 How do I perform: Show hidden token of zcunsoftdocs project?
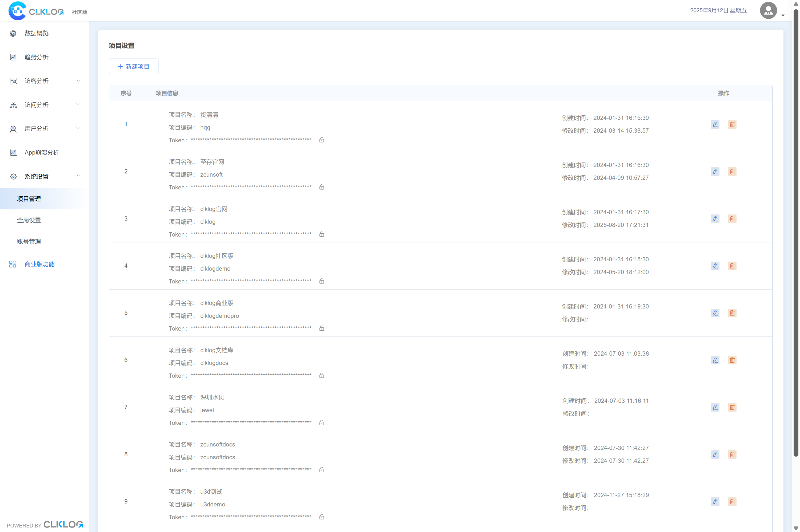[321, 470]
